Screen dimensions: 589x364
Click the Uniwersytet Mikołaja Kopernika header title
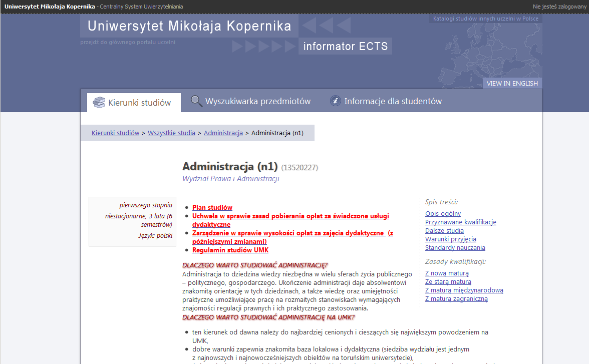(x=189, y=26)
